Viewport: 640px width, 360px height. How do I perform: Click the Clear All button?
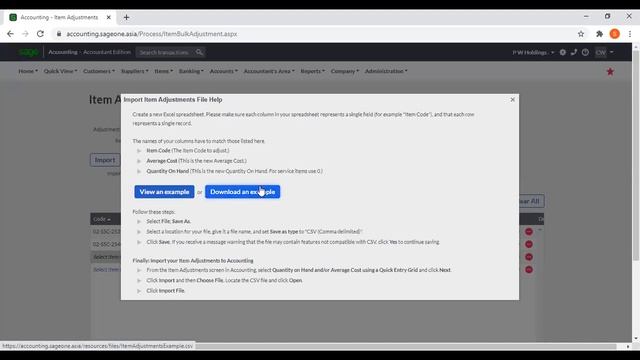531,201
